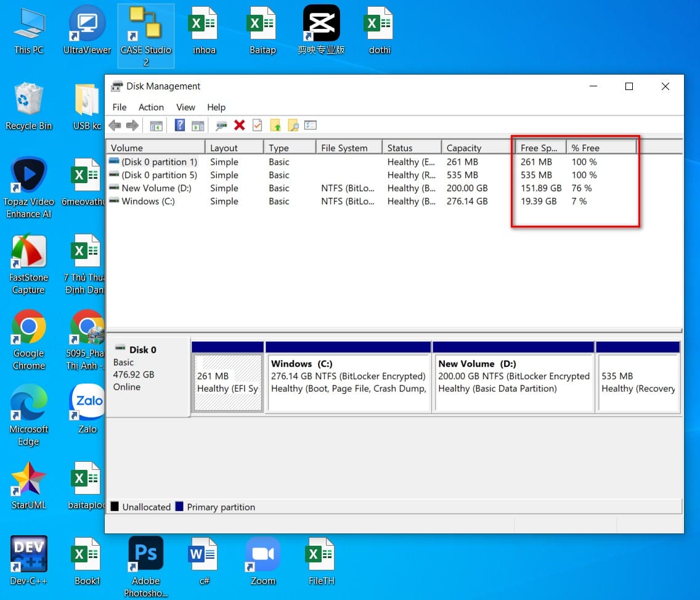700x600 pixels.
Task: Click the Properties checkmark toolbar icon
Action: tap(257, 125)
